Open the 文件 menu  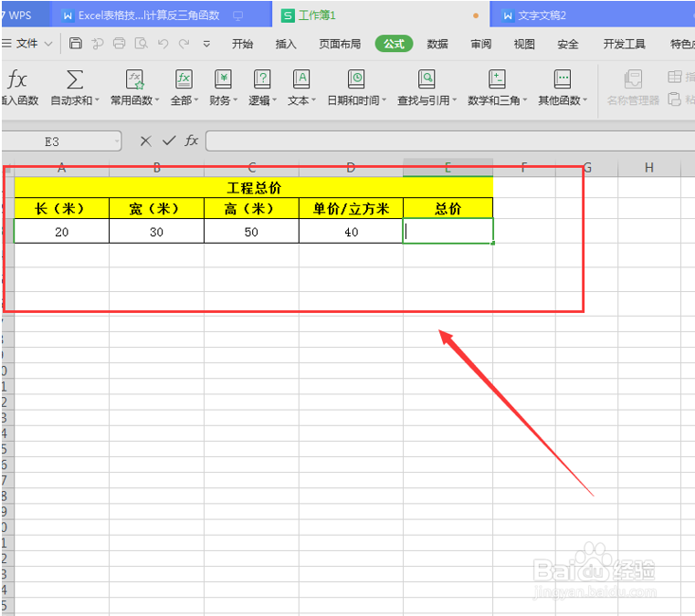[26, 44]
